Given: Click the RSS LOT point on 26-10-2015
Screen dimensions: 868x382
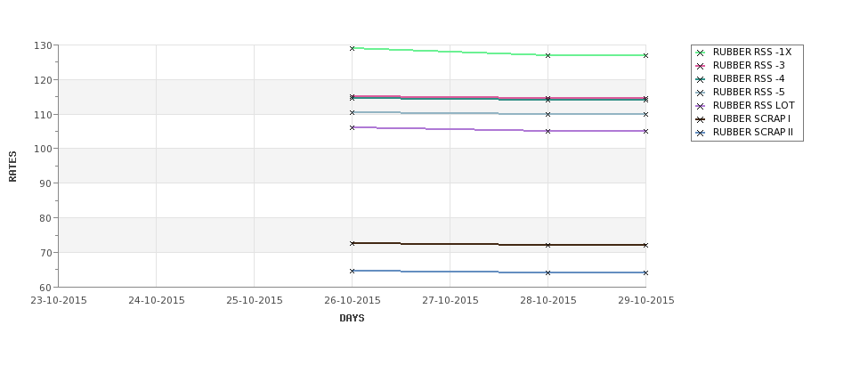Looking at the screenshot, I should coord(352,128).
